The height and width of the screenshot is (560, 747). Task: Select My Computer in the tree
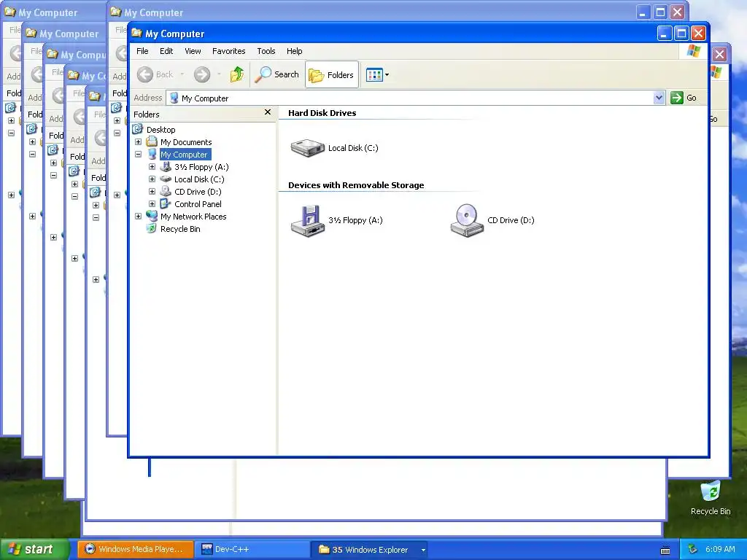[x=184, y=155]
